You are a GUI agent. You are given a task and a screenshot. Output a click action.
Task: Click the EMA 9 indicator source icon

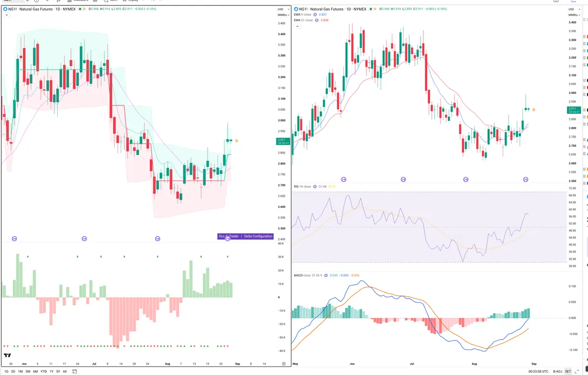coord(315,15)
